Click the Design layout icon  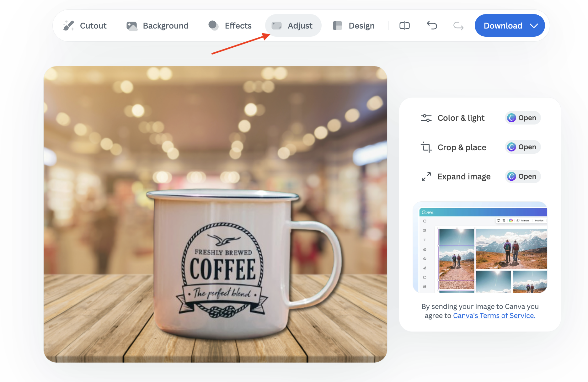tap(337, 26)
